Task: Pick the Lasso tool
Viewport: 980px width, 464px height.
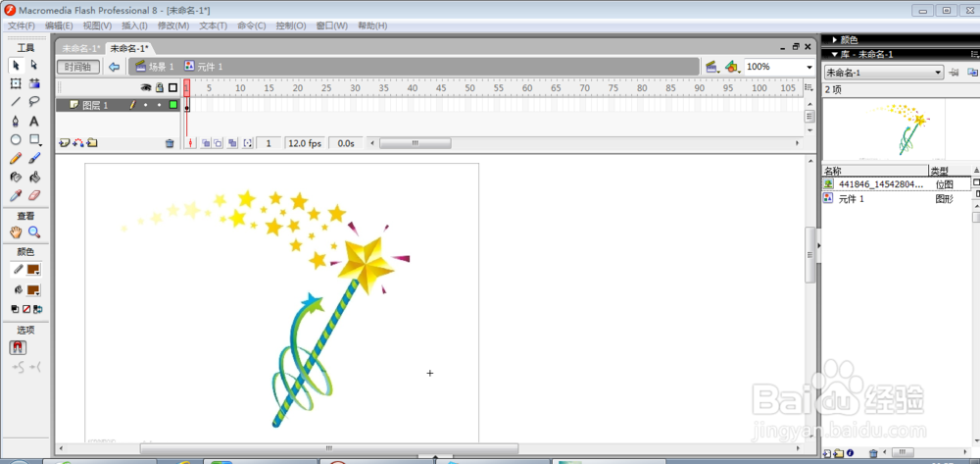Action: 34,101
